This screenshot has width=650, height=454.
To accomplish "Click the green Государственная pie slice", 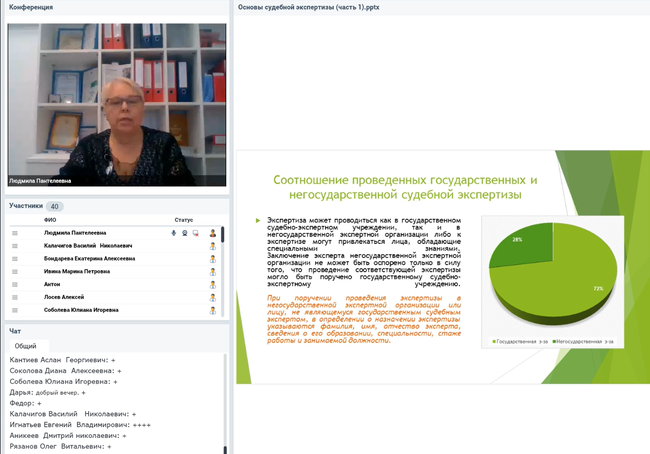I will (x=565, y=285).
